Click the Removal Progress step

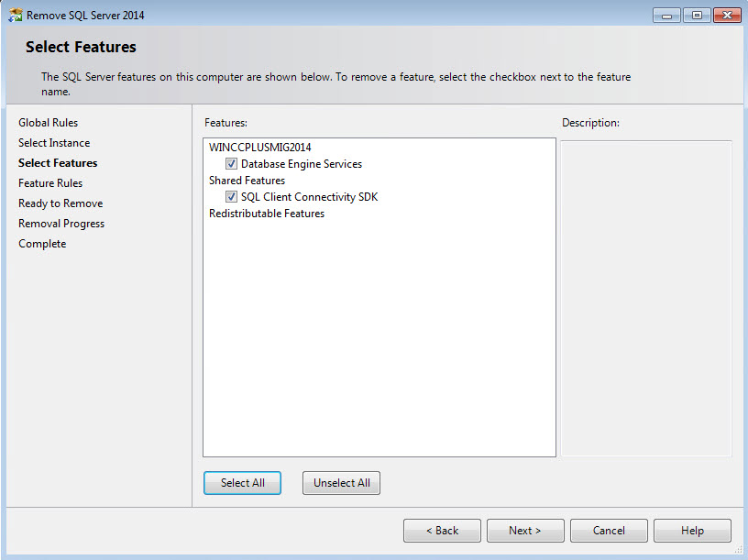tap(61, 224)
